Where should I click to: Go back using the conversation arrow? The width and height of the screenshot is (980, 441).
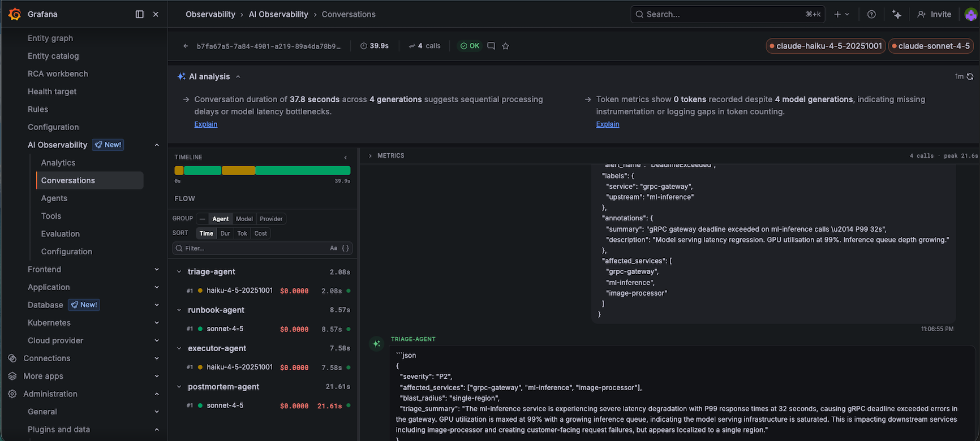click(186, 46)
